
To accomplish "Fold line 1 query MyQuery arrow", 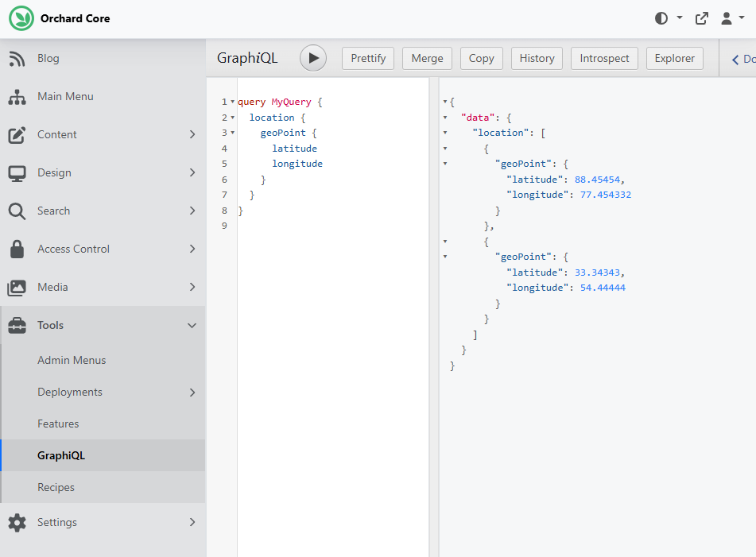I will click(233, 102).
